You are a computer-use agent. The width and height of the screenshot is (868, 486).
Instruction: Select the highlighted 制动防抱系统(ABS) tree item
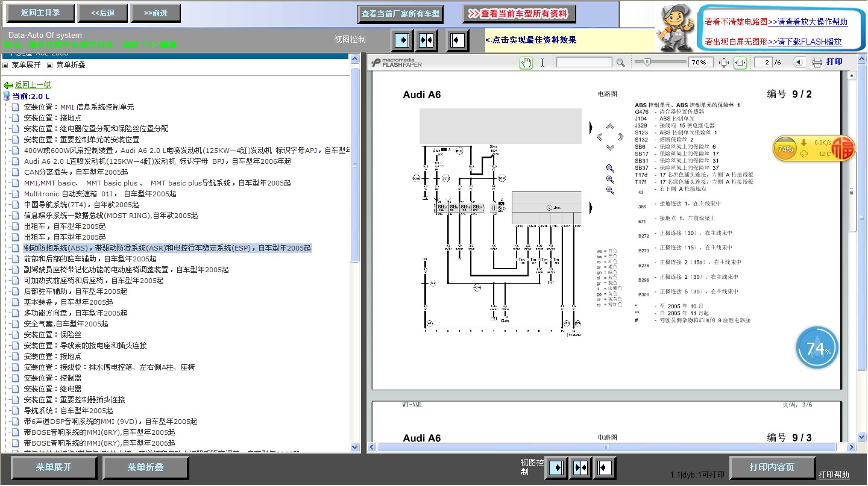[168, 248]
